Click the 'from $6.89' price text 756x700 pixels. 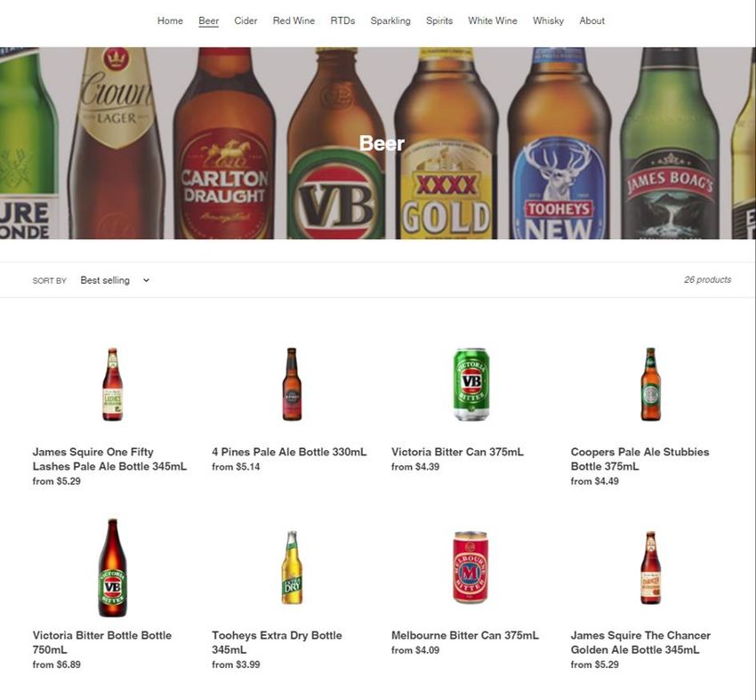pyautogui.click(x=56, y=664)
